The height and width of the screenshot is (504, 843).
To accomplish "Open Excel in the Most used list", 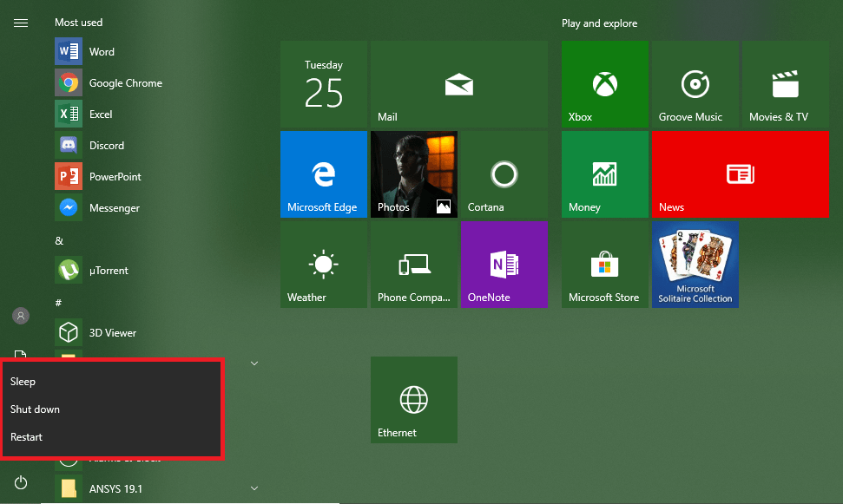I will click(156, 114).
